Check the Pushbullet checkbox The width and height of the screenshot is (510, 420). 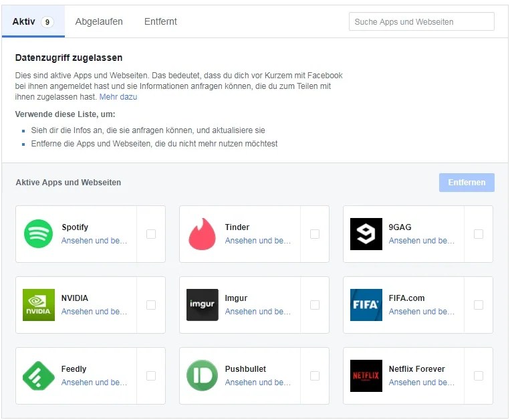tap(315, 376)
